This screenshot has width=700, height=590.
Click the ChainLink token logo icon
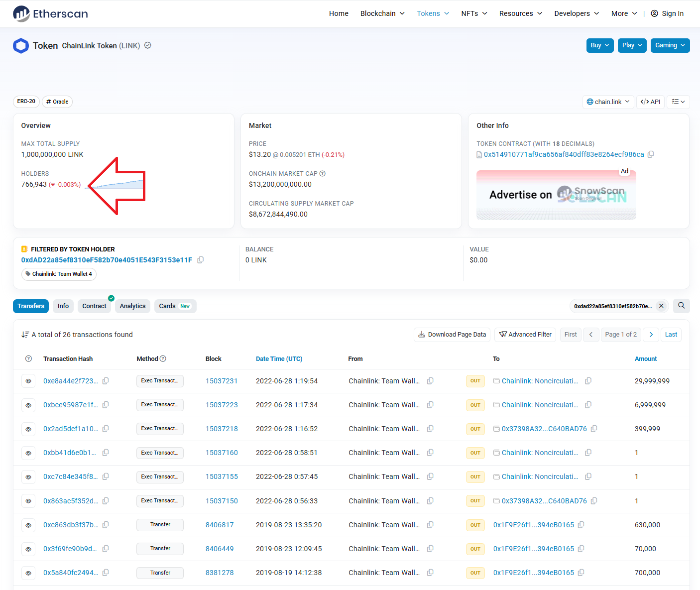(21, 46)
